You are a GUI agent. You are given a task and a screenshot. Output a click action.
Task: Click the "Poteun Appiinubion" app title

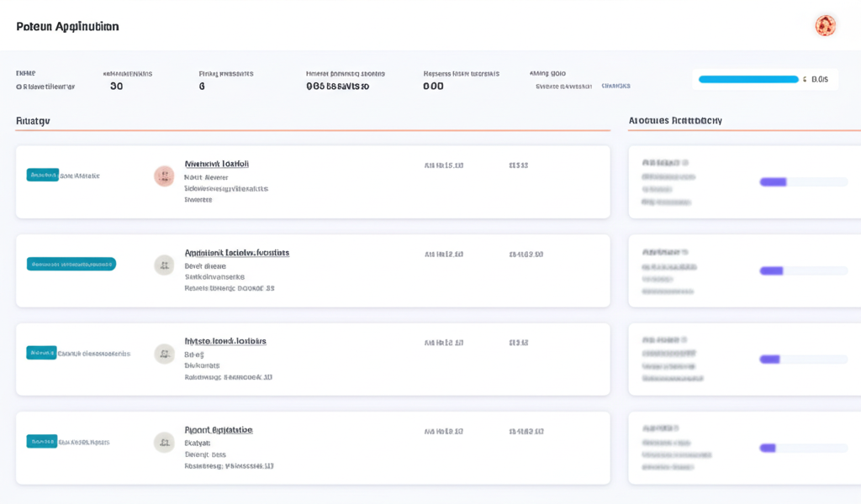coord(67,26)
